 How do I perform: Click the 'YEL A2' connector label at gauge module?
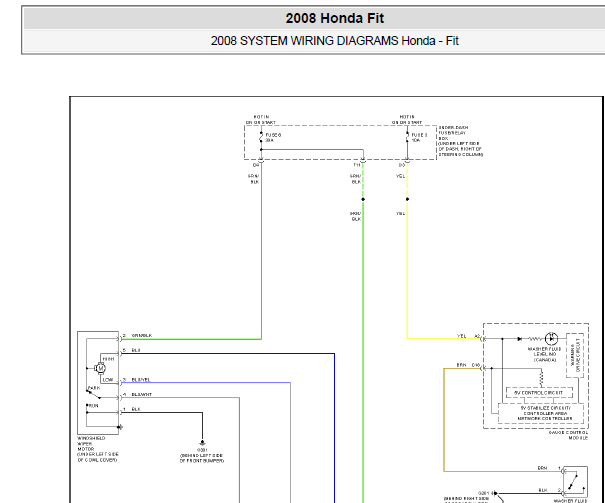[468, 336]
